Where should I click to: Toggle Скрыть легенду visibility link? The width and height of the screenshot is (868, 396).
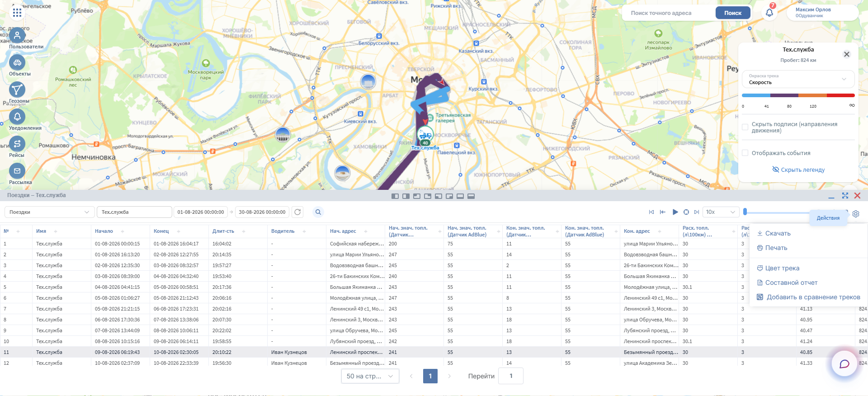point(798,170)
